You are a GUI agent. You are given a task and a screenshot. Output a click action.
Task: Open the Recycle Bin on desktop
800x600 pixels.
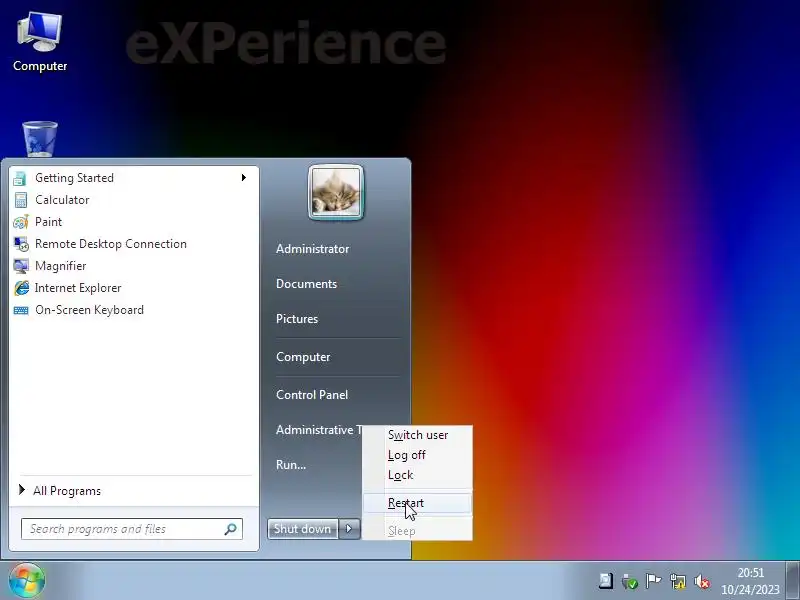point(40,139)
